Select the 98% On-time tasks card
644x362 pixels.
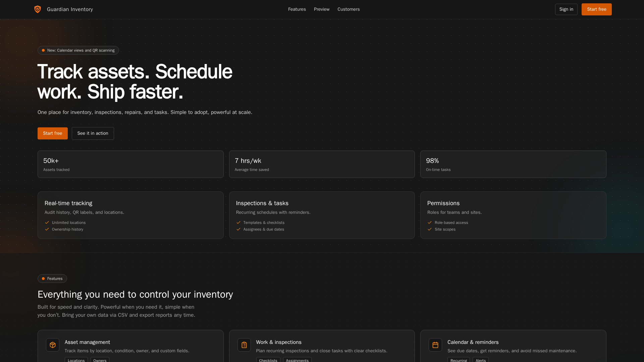click(513, 164)
